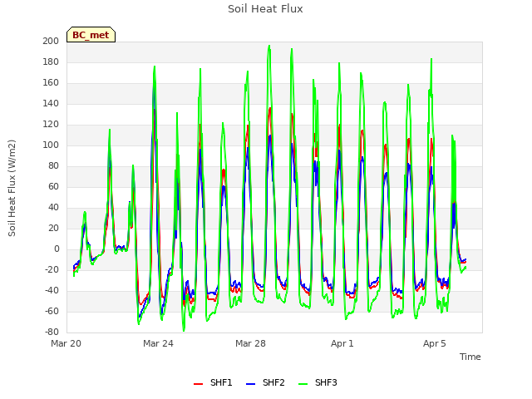The width and height of the screenshot is (532, 399).
Task: Click the 120 y-axis tick label
Action: click(51, 125)
